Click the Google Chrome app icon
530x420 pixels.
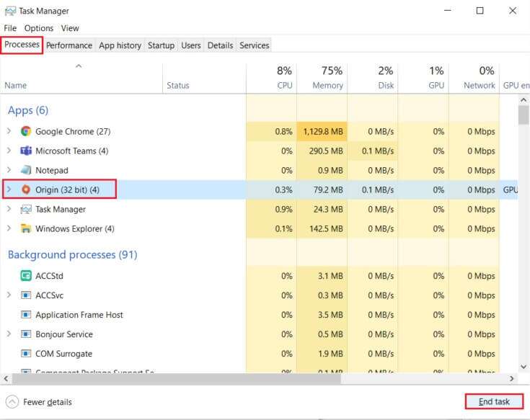coord(26,131)
